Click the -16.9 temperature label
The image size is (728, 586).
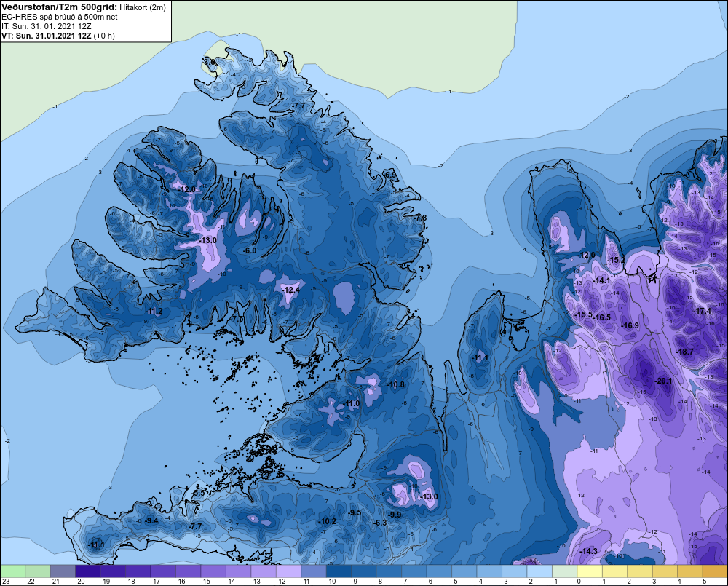coord(630,325)
